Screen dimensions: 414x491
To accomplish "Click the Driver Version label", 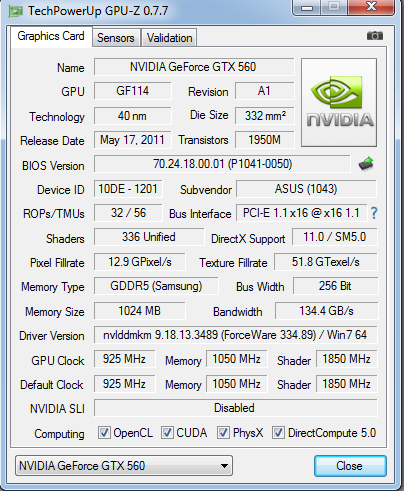I will (x=52, y=336).
